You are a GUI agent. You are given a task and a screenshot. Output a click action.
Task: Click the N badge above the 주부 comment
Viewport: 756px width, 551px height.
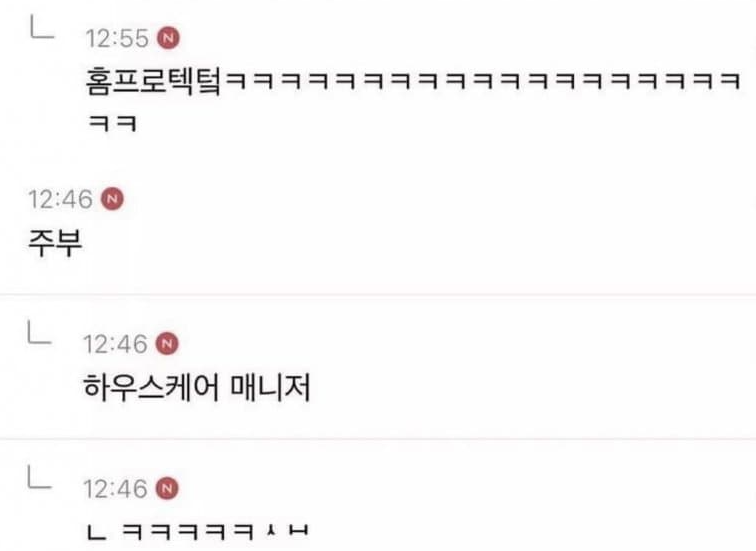[x=112, y=199]
